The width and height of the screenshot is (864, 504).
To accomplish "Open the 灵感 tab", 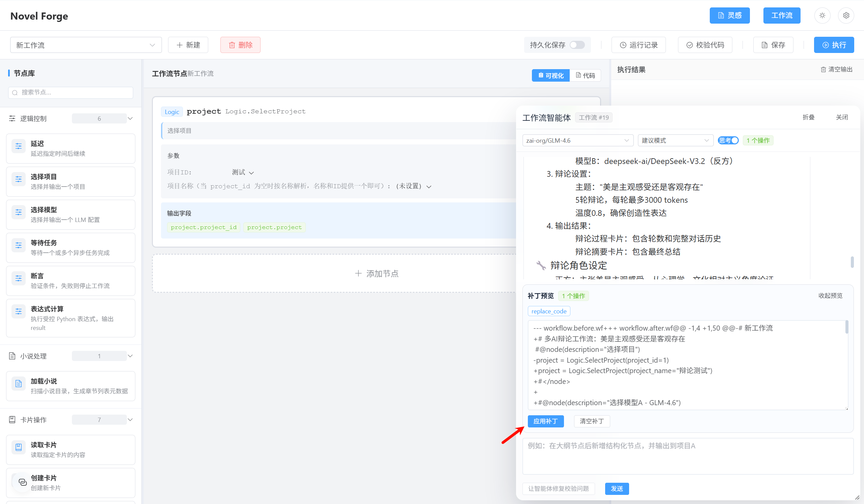I will 730,16.
